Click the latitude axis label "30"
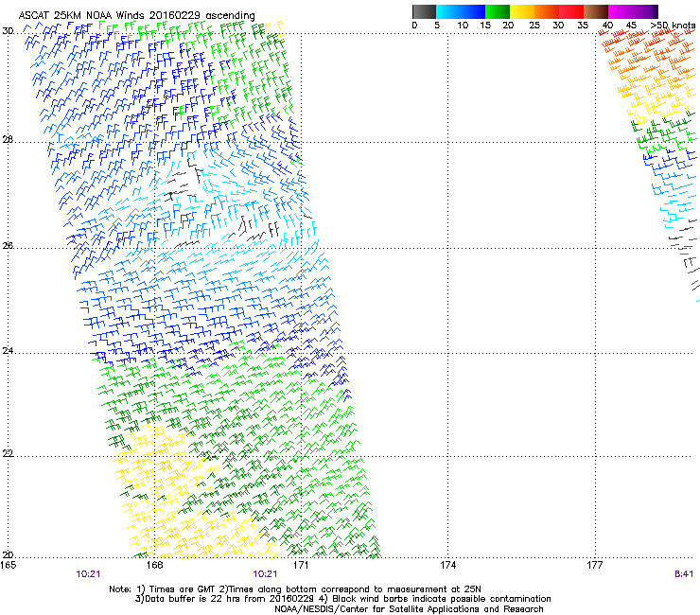 pyautogui.click(x=8, y=31)
